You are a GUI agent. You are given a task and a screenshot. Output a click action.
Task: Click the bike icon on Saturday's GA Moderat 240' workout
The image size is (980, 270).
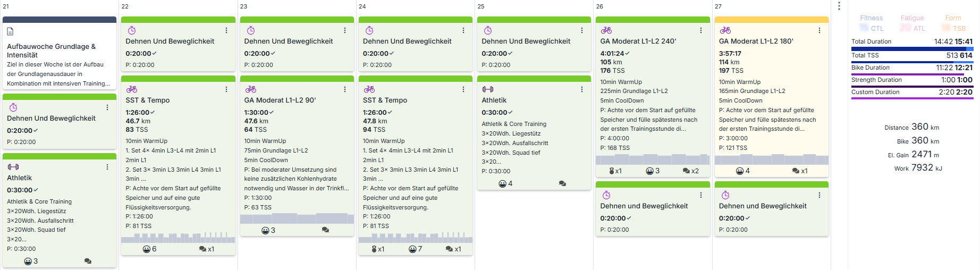click(x=606, y=30)
